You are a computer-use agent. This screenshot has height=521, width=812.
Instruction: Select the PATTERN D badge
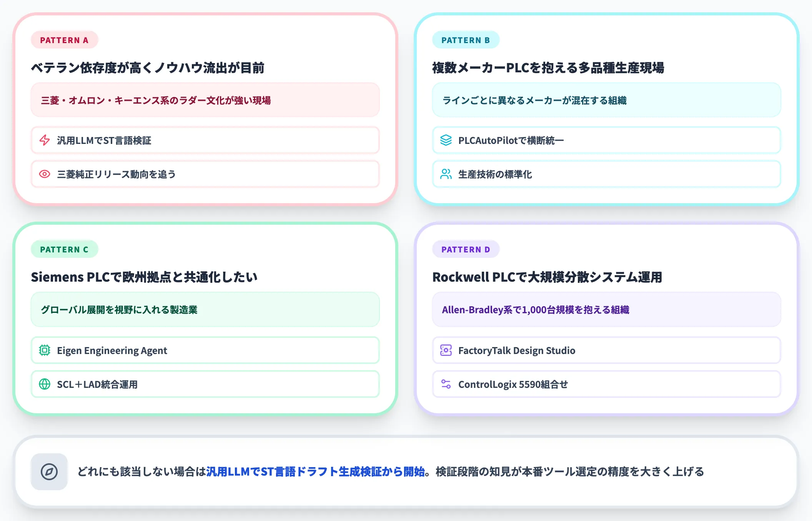(x=466, y=249)
